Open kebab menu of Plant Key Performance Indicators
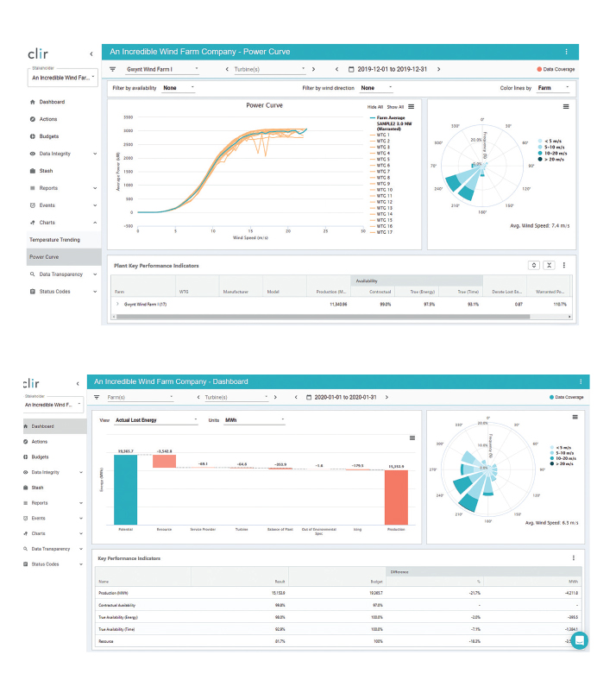 564,266
